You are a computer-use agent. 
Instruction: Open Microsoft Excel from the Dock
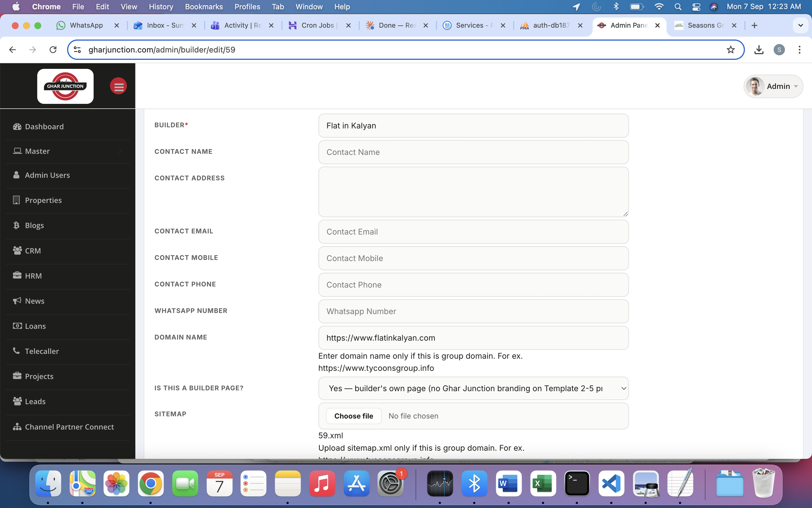(x=542, y=483)
